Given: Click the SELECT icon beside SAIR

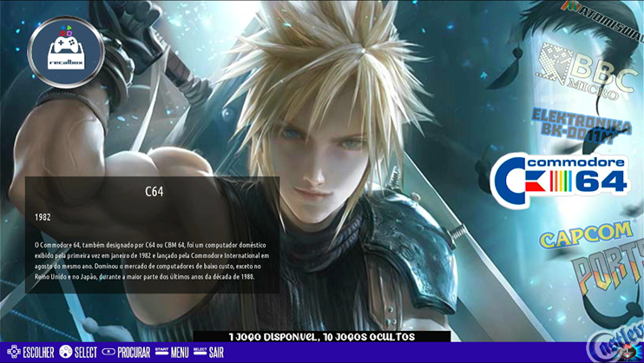Looking at the screenshot, I should (x=200, y=352).
